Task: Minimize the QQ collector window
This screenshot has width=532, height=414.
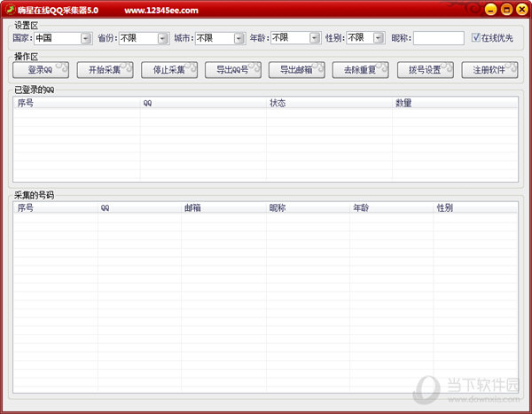Action: (490, 10)
